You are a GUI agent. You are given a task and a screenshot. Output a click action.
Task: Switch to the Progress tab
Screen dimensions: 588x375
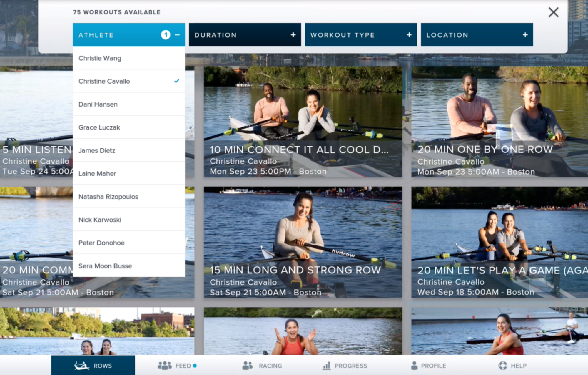pos(345,365)
